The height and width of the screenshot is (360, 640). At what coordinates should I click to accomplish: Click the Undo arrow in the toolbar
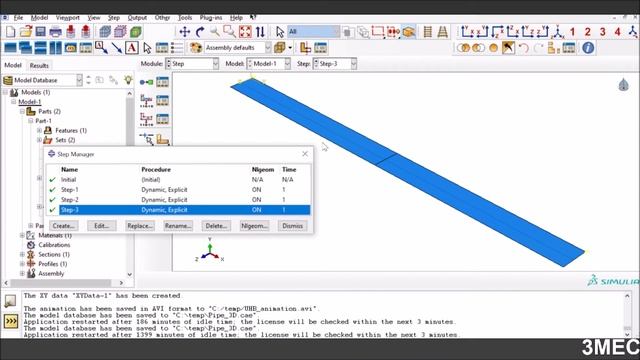pyautogui.click(x=523, y=48)
